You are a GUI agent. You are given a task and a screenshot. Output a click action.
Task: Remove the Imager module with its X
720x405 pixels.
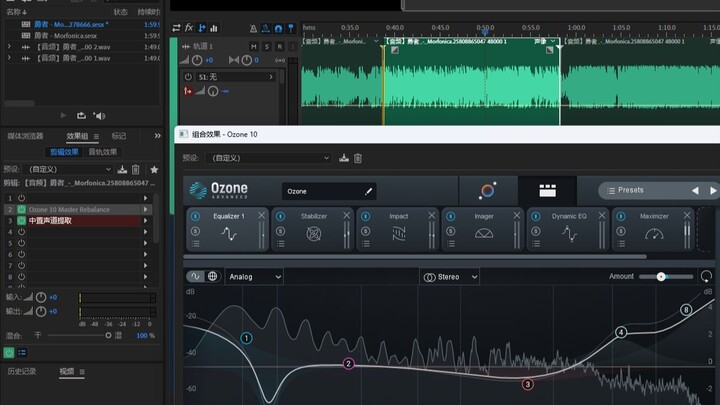click(x=517, y=215)
